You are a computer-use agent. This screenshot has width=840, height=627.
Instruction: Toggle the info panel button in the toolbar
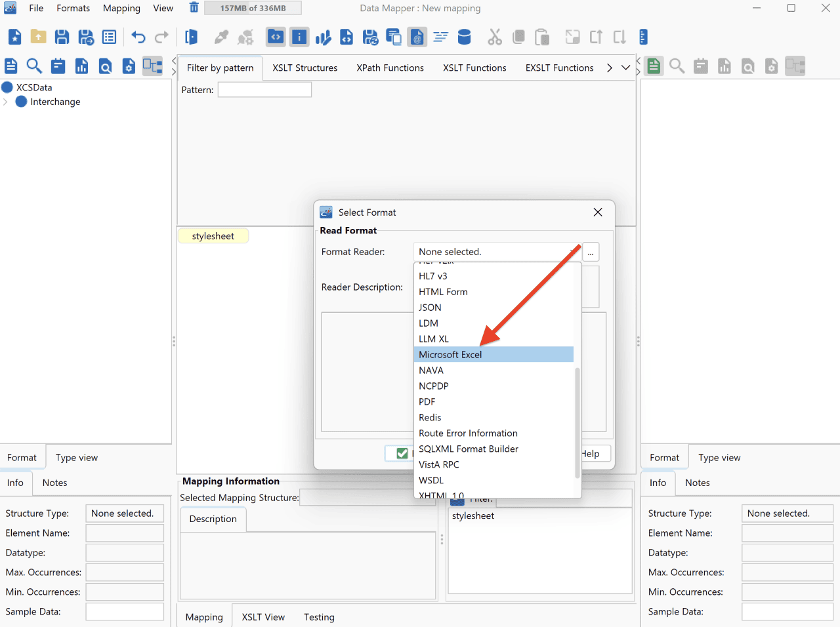(x=299, y=37)
